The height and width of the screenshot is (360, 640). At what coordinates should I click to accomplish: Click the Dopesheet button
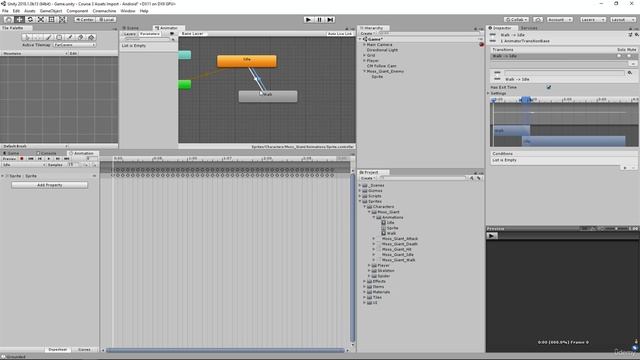58,350
